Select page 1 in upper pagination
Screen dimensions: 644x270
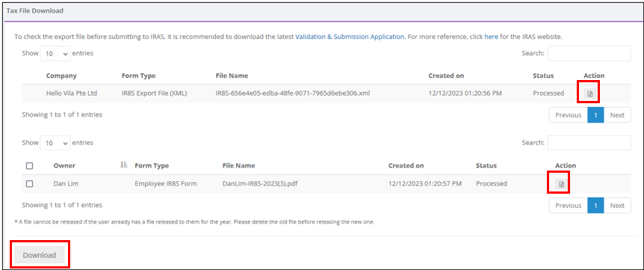click(x=596, y=115)
